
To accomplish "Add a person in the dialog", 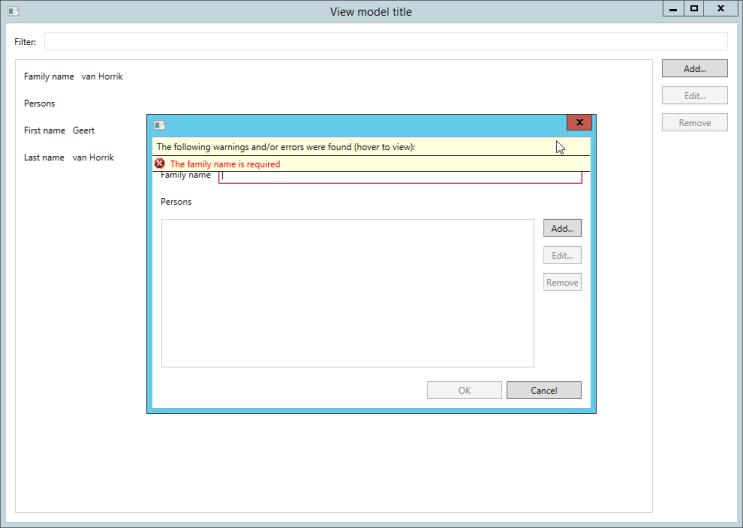I will click(x=562, y=228).
